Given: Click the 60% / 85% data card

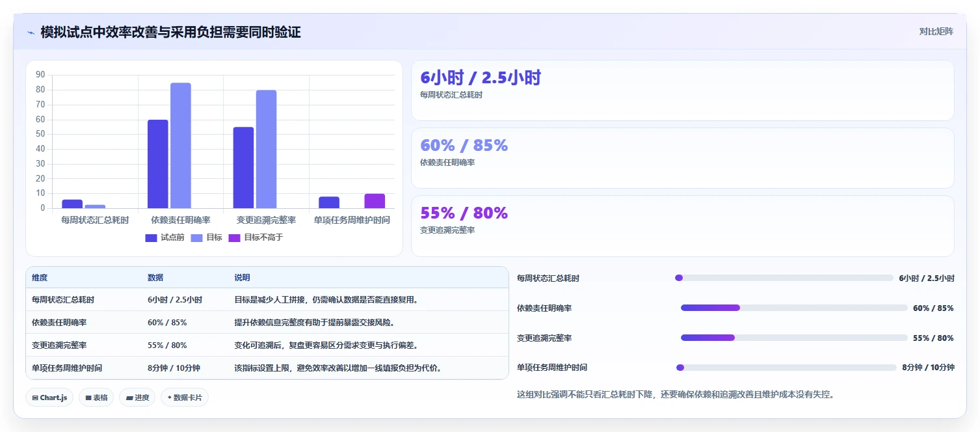Looking at the screenshot, I should coord(683,158).
